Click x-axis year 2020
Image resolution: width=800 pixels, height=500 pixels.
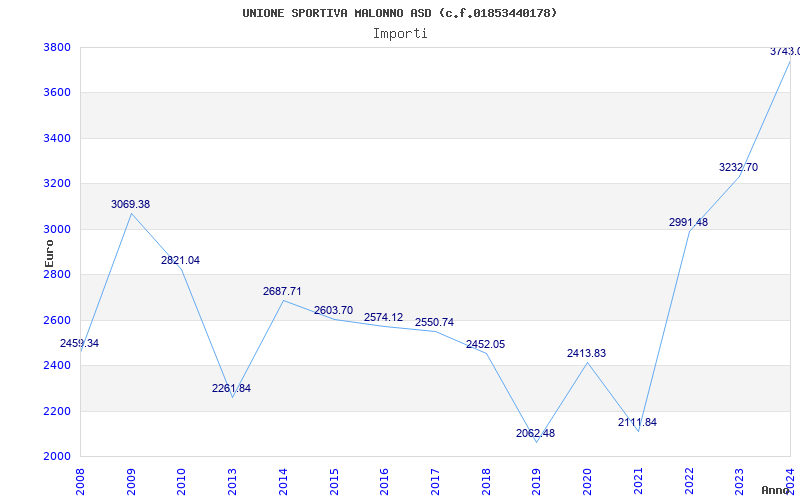coord(587,481)
